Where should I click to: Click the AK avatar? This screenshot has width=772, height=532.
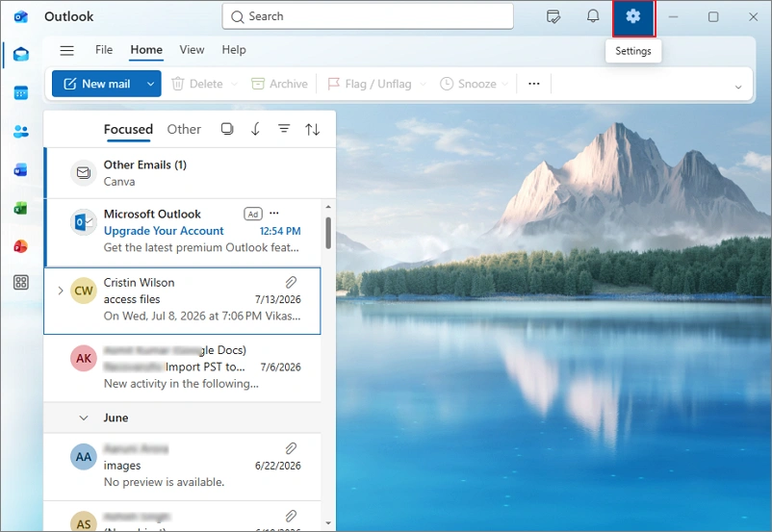click(83, 358)
